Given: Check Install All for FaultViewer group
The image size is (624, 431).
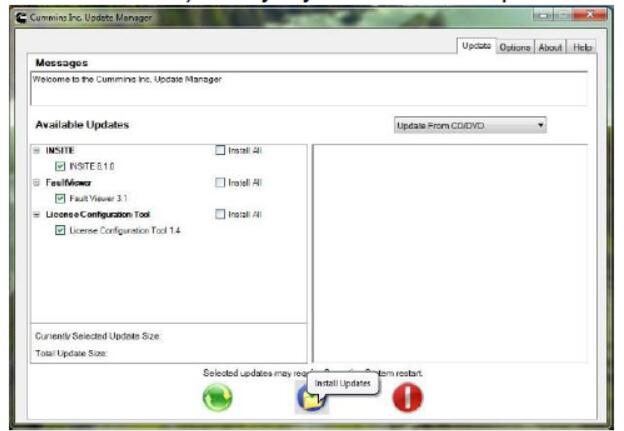Looking at the screenshot, I should click(220, 182).
